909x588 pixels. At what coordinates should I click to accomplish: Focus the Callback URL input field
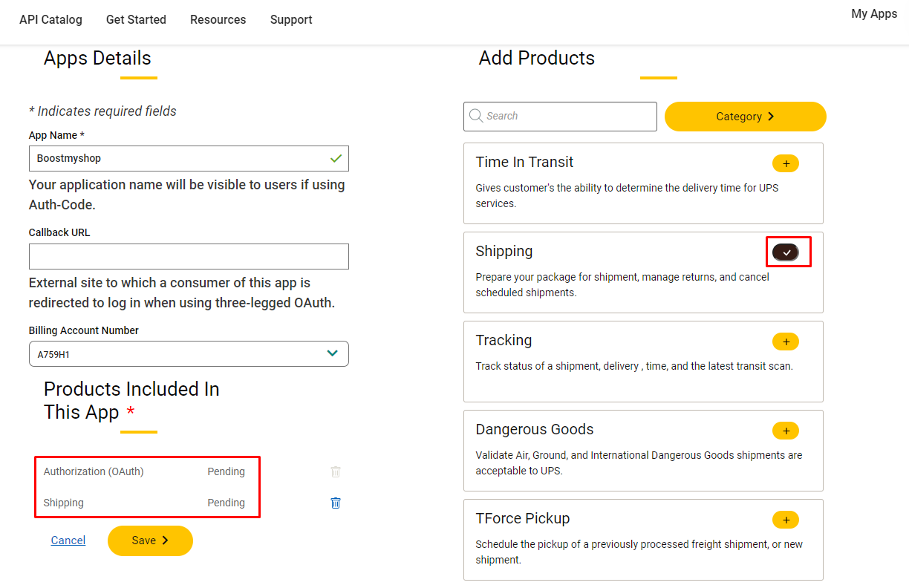coord(189,256)
